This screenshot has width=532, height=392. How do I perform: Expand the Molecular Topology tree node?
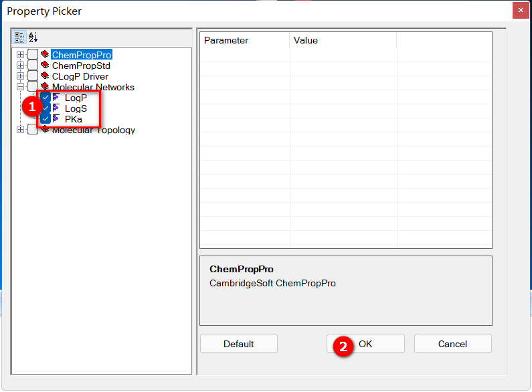pyautogui.click(x=20, y=129)
